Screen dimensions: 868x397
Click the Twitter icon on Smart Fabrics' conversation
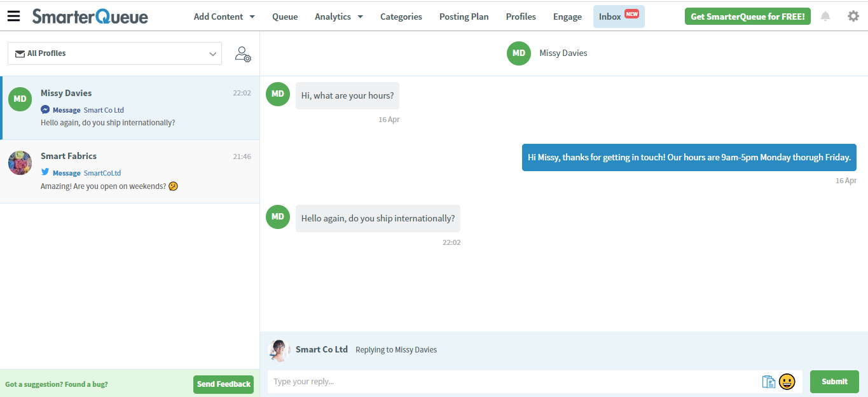[45, 172]
